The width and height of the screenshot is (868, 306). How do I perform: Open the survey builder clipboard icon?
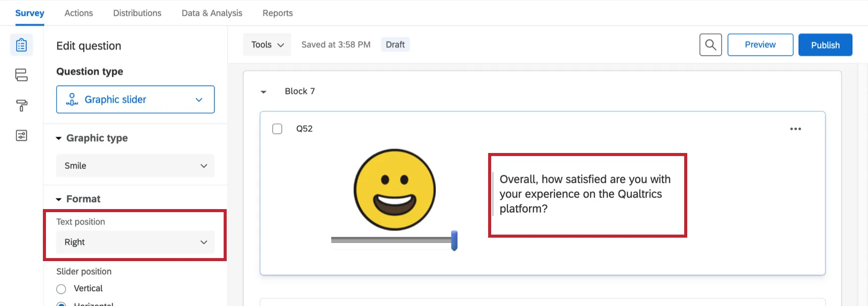(21, 45)
